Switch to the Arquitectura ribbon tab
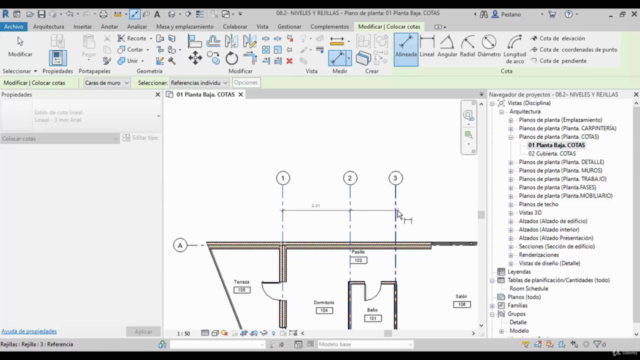640x360 pixels. pos(49,27)
